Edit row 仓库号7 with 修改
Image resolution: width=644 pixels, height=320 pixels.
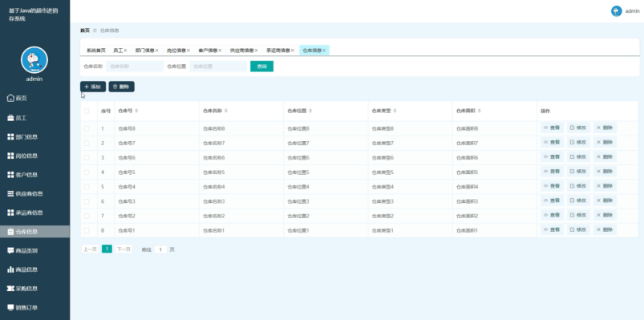(x=579, y=142)
